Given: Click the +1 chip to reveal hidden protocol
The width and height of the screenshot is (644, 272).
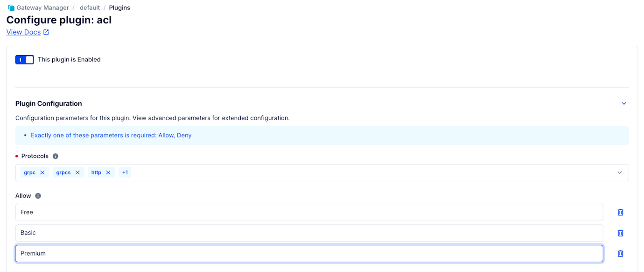Looking at the screenshot, I should point(125,172).
